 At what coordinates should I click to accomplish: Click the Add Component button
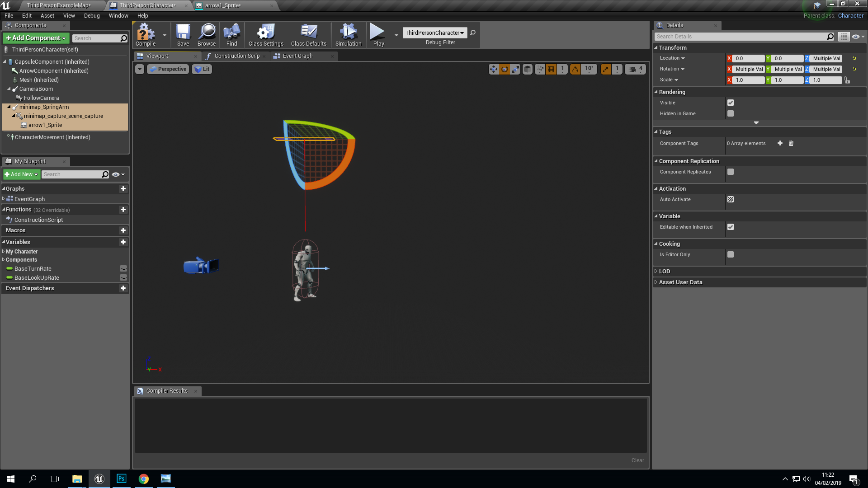(x=36, y=38)
